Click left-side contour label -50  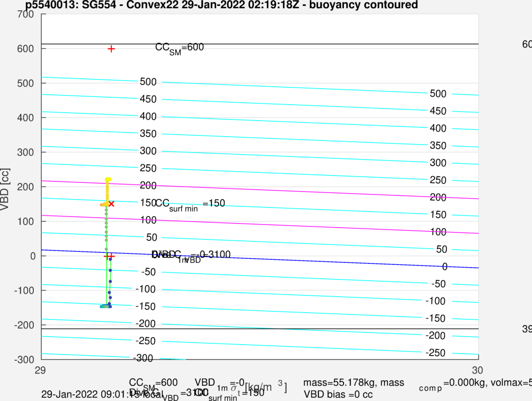click(148, 272)
